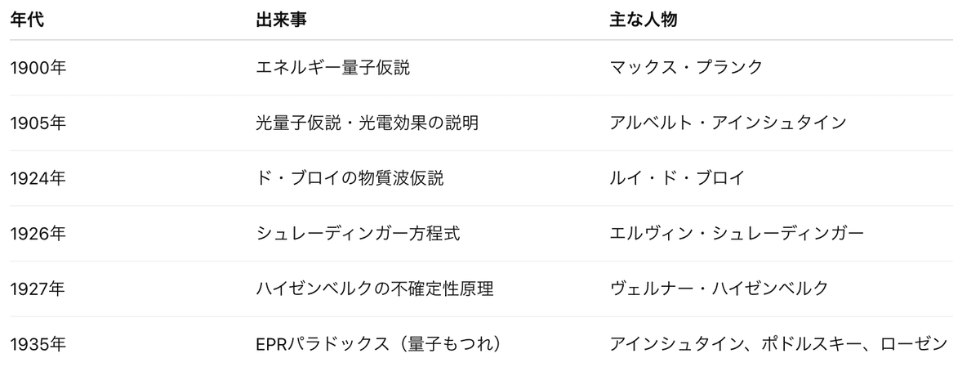Click the ルイ・ド・ブロイ cell
The width and height of the screenshot is (980, 376).
pyautogui.click(x=677, y=178)
